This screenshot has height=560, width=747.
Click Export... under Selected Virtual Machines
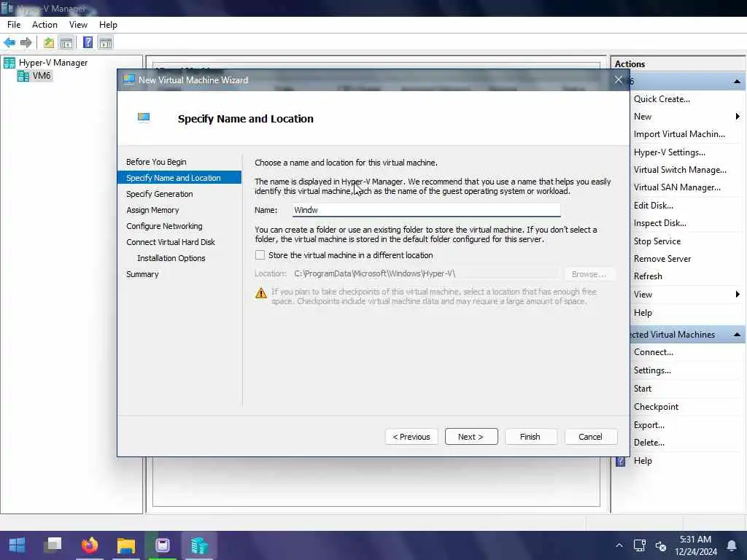649,425
